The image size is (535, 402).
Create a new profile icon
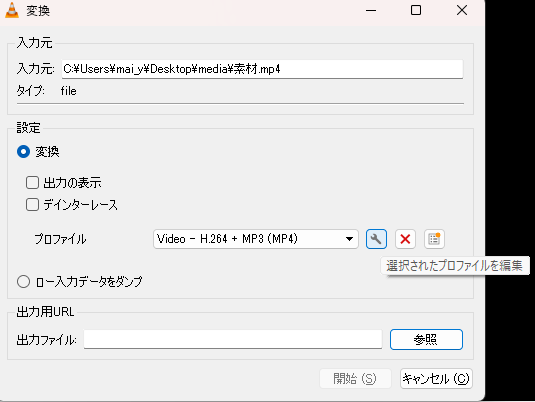(434, 239)
